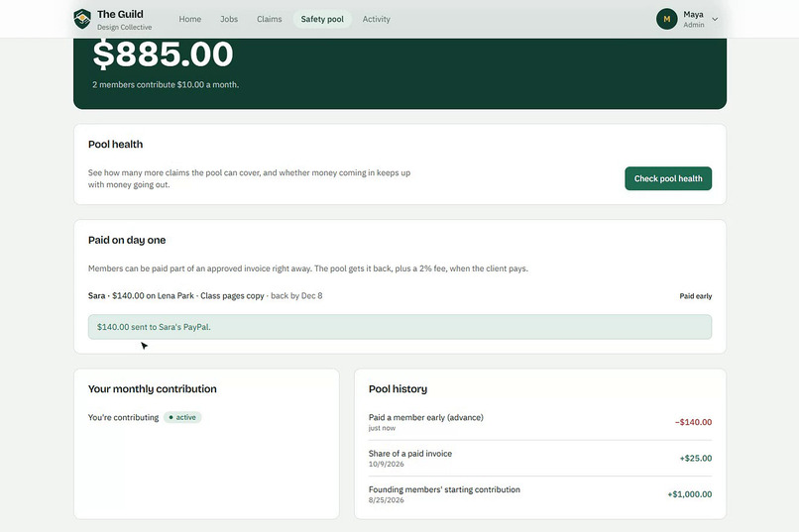Switch to the Claims tab
This screenshot has height=532, width=799.
click(x=269, y=19)
